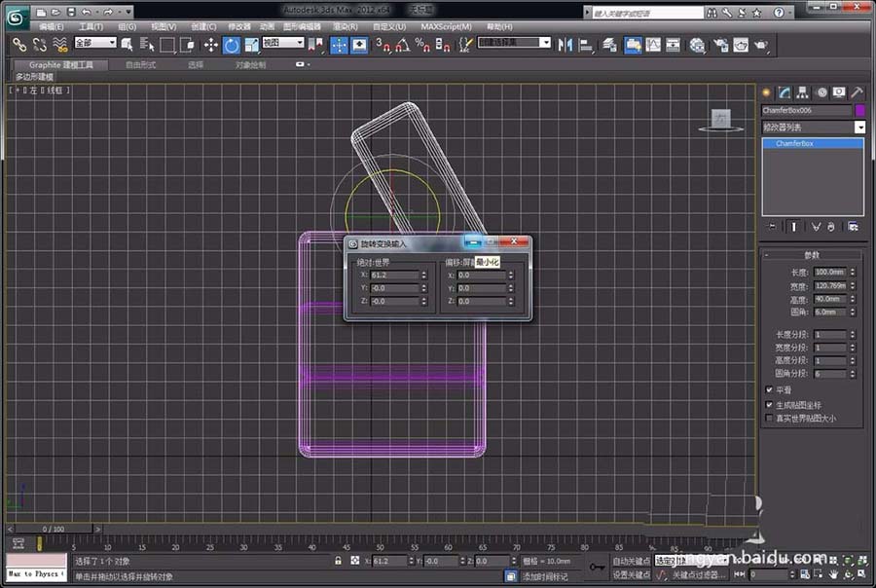Toggle the 平滑 smooth checkbox

(x=770, y=389)
